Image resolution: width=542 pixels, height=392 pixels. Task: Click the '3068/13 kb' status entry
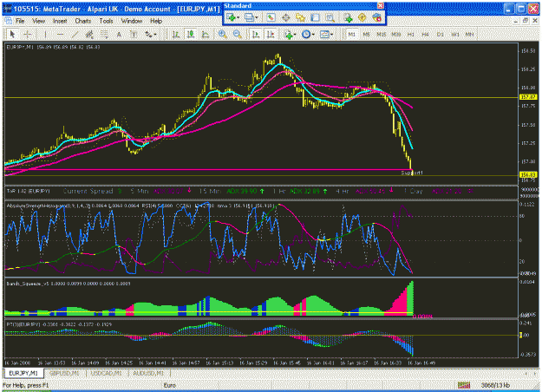click(495, 385)
